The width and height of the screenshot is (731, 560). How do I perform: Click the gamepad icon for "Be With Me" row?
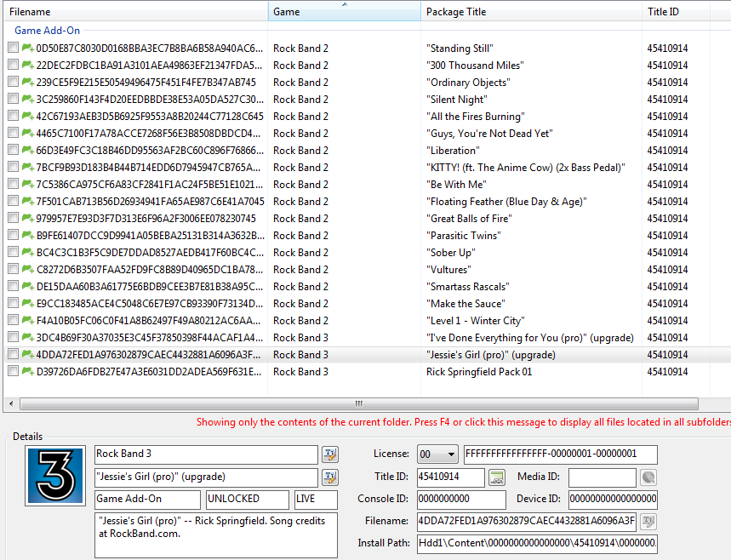[x=27, y=184]
